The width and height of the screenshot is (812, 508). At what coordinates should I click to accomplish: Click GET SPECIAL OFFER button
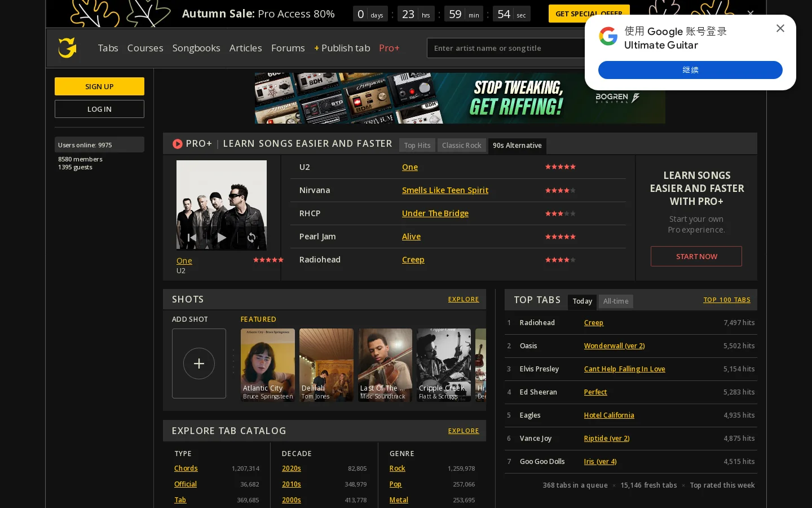tap(589, 14)
